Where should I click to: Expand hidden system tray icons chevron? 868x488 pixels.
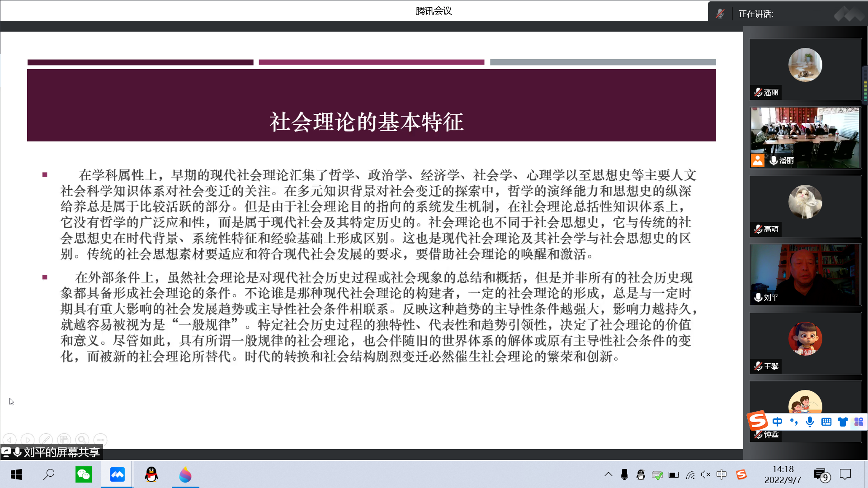pos(608,474)
